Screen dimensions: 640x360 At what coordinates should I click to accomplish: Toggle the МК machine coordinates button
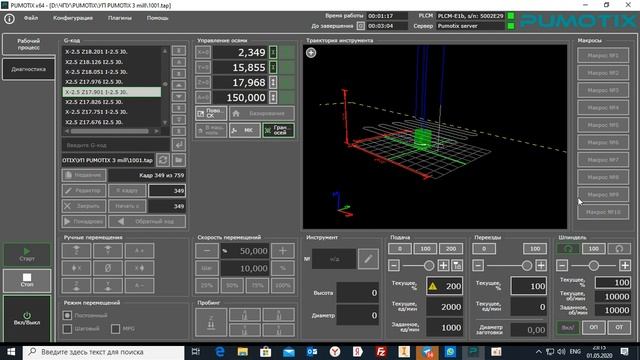pyautogui.click(x=244, y=131)
